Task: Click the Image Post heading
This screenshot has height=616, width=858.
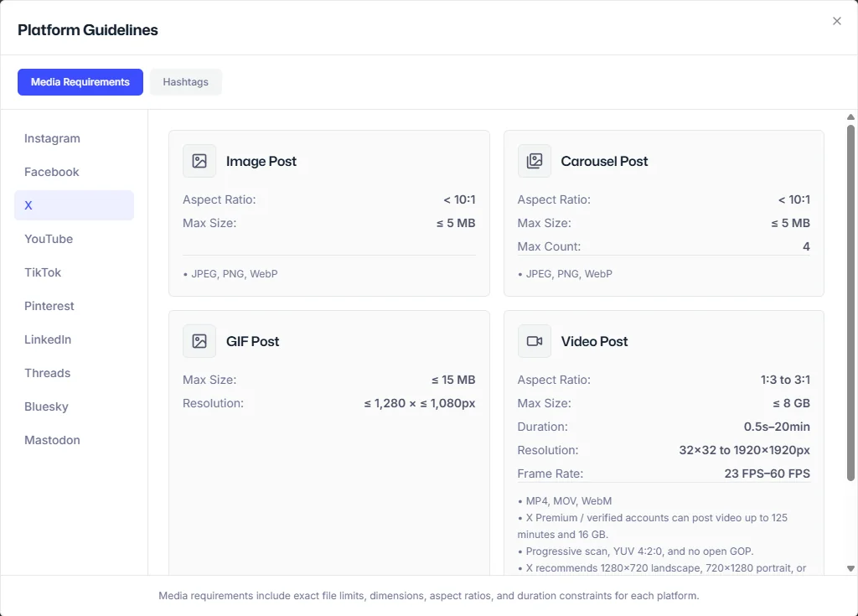Action: pyautogui.click(x=261, y=161)
